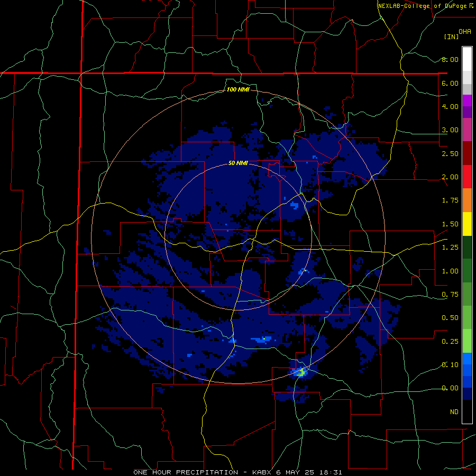Click the '100 NMI' range ring label

pyautogui.click(x=238, y=89)
